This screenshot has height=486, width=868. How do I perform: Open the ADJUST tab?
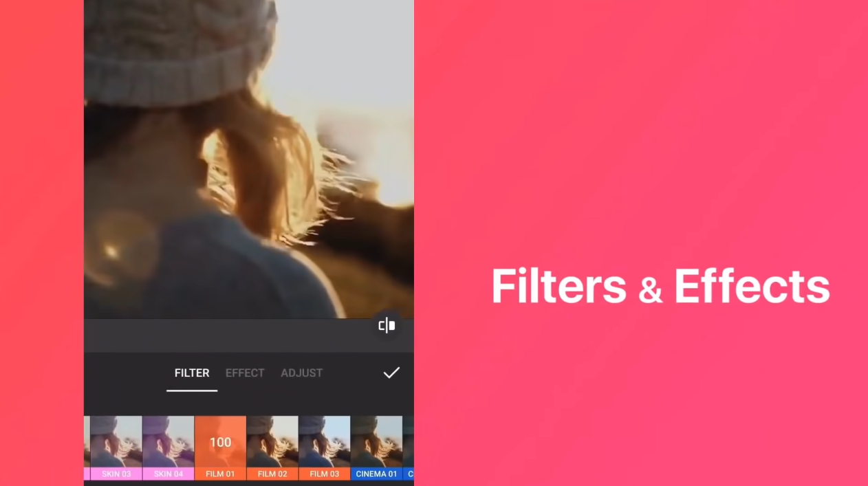(301, 373)
